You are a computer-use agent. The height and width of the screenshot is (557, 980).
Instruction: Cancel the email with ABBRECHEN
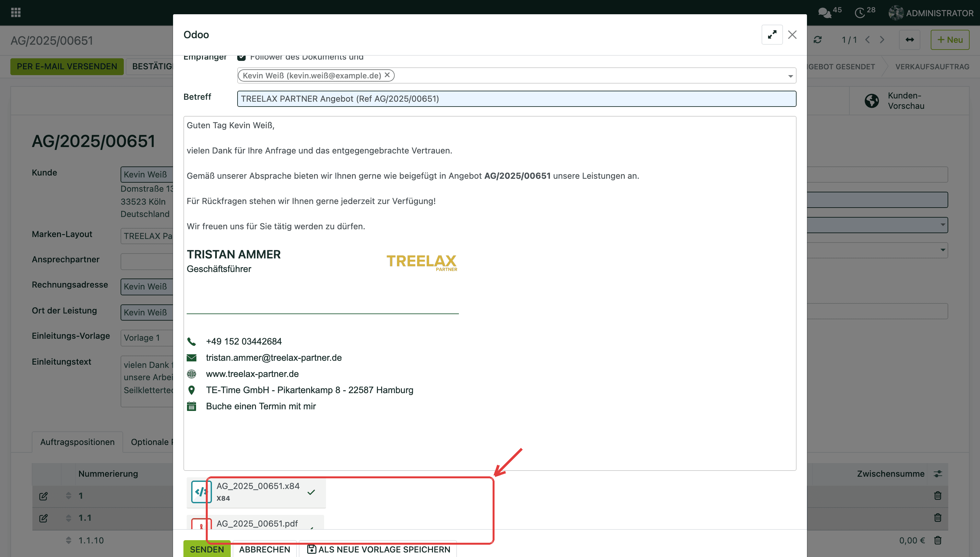pyautogui.click(x=264, y=549)
